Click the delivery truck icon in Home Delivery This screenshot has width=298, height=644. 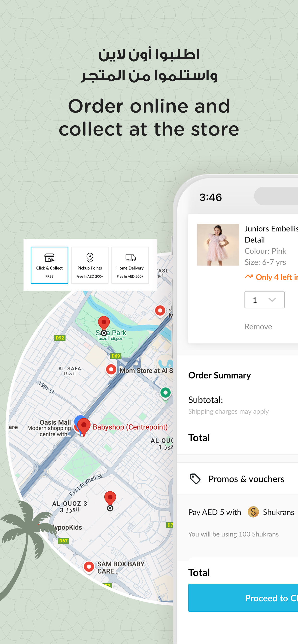(x=131, y=258)
